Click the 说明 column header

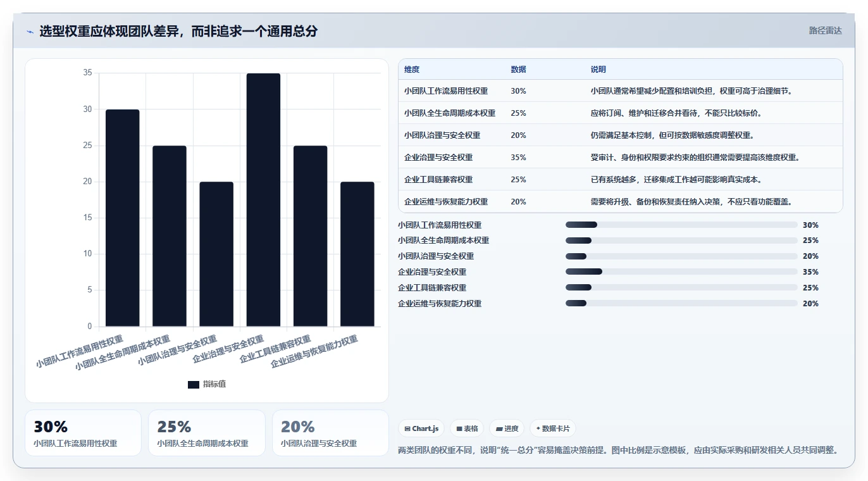pyautogui.click(x=598, y=70)
